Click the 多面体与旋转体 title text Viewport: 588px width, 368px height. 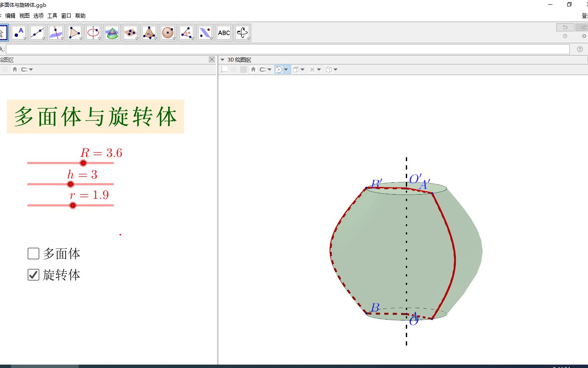[x=95, y=117]
